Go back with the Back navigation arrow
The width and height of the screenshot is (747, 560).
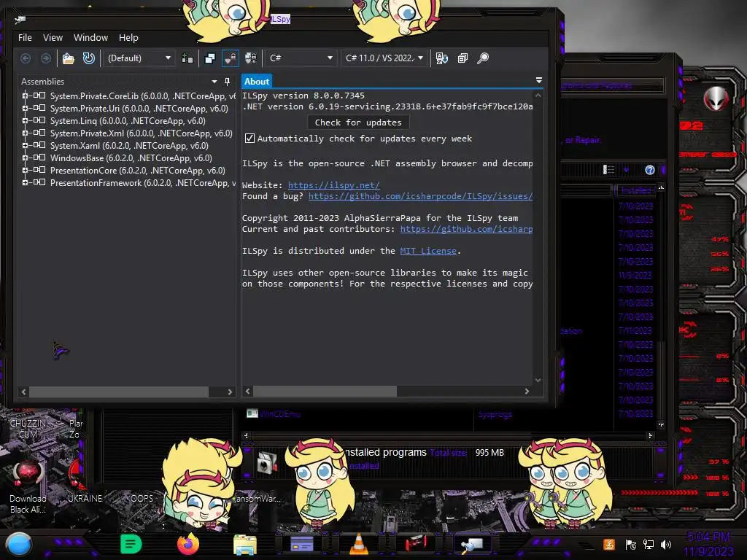coord(26,58)
